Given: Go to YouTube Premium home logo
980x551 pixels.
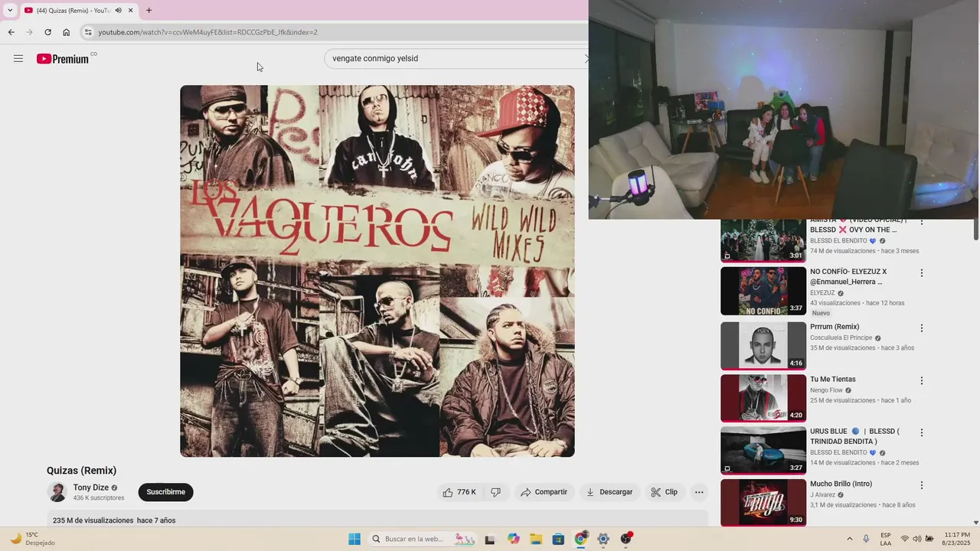Looking at the screenshot, I should (63, 58).
